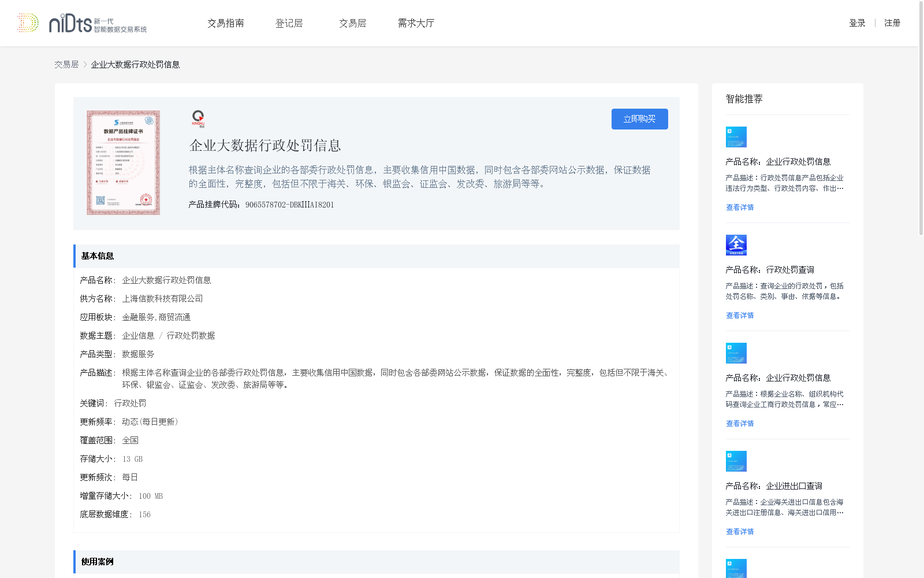Image resolution: width=924 pixels, height=578 pixels.
Task: Click supplier name 上海信数科技有限公司
Action: [x=162, y=299]
